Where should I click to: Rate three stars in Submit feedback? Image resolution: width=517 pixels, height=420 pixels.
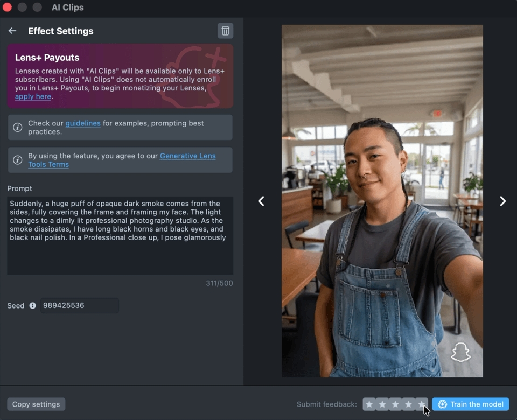(395, 404)
